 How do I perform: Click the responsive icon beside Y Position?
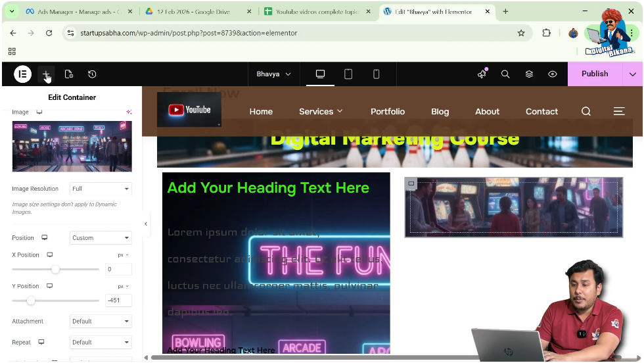[50, 286]
